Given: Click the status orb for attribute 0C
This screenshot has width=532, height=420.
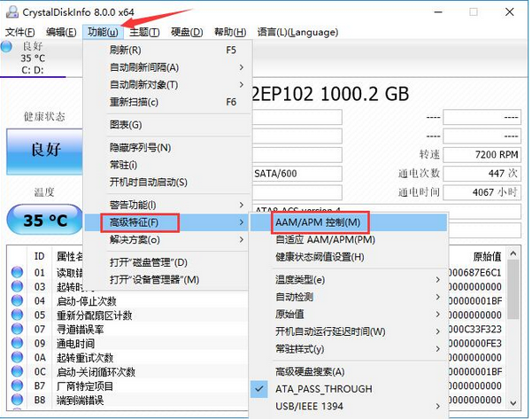Looking at the screenshot, I should pos(17,371).
